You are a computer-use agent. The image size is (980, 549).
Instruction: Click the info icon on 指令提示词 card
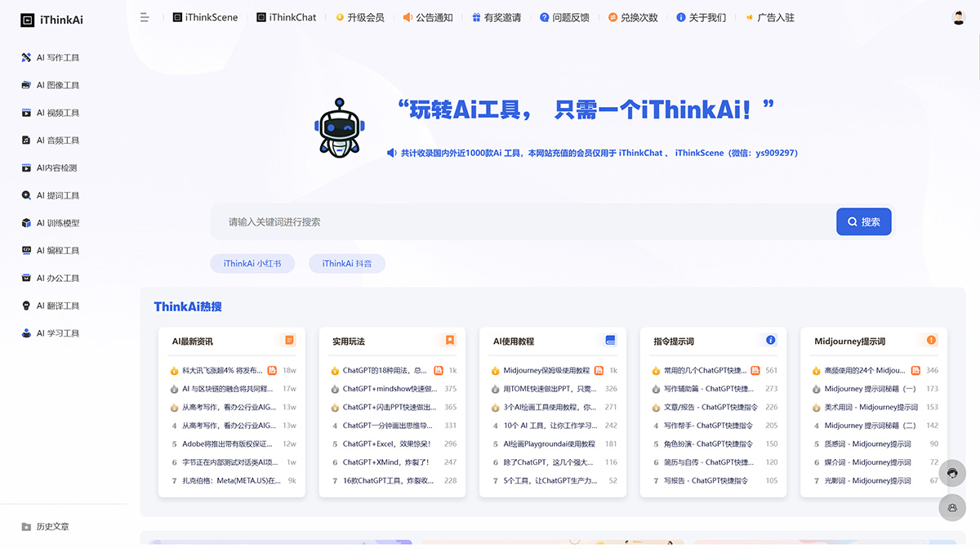pyautogui.click(x=770, y=340)
